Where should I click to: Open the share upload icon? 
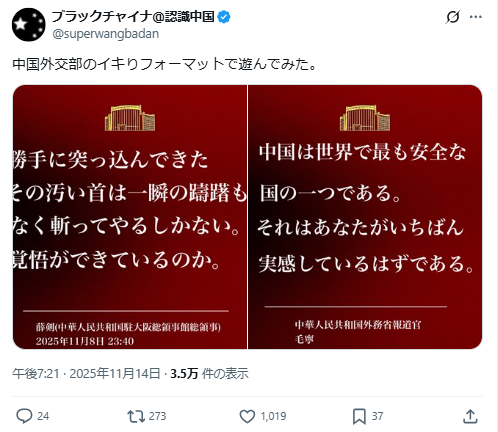click(x=470, y=416)
